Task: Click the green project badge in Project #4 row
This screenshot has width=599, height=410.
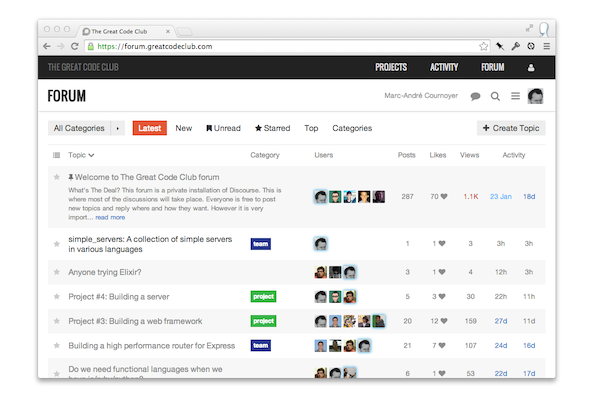Action: [x=264, y=297]
